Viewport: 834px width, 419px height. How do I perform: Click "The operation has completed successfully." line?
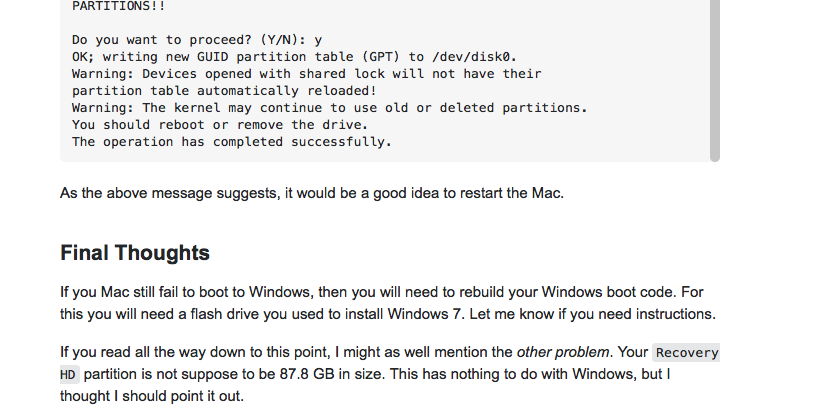pyautogui.click(x=231, y=142)
